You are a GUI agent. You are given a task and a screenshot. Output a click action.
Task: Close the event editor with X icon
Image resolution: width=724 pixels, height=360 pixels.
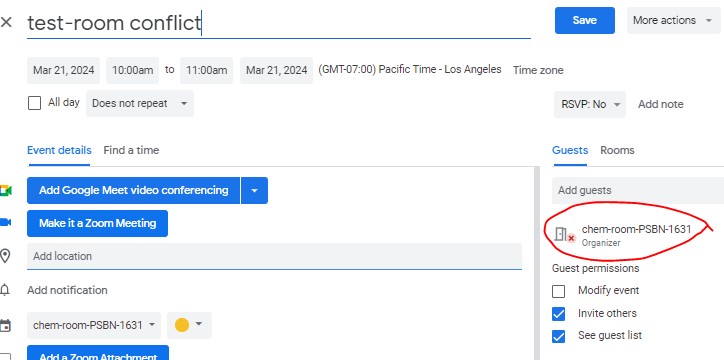click(x=6, y=22)
